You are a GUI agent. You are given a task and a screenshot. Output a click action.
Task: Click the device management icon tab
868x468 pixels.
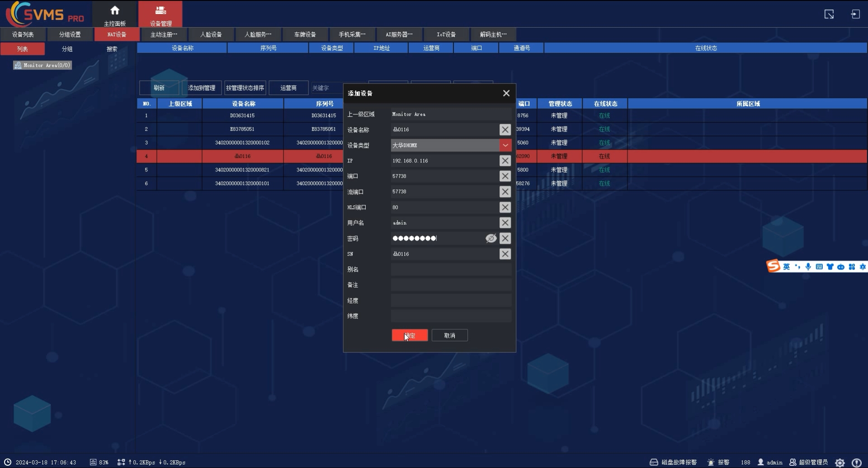coord(160,14)
